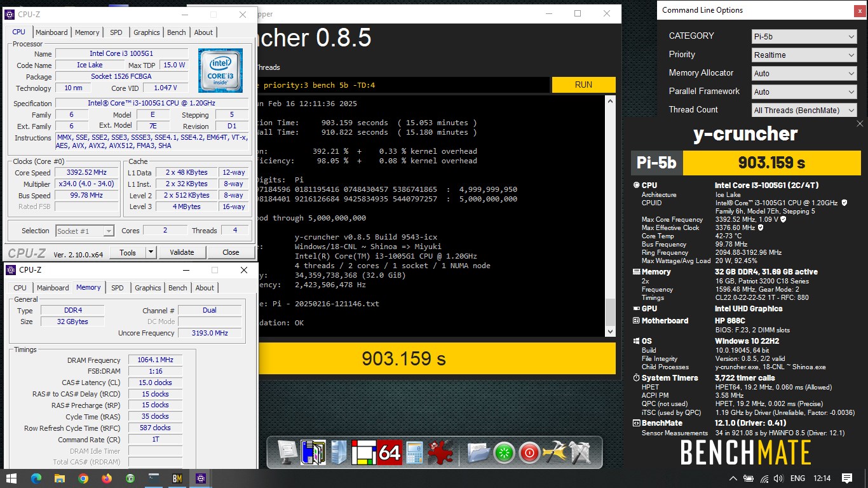Image resolution: width=868 pixels, height=488 pixels.
Task: Launch Microsoft Edge from the taskbar
Action: [36, 478]
